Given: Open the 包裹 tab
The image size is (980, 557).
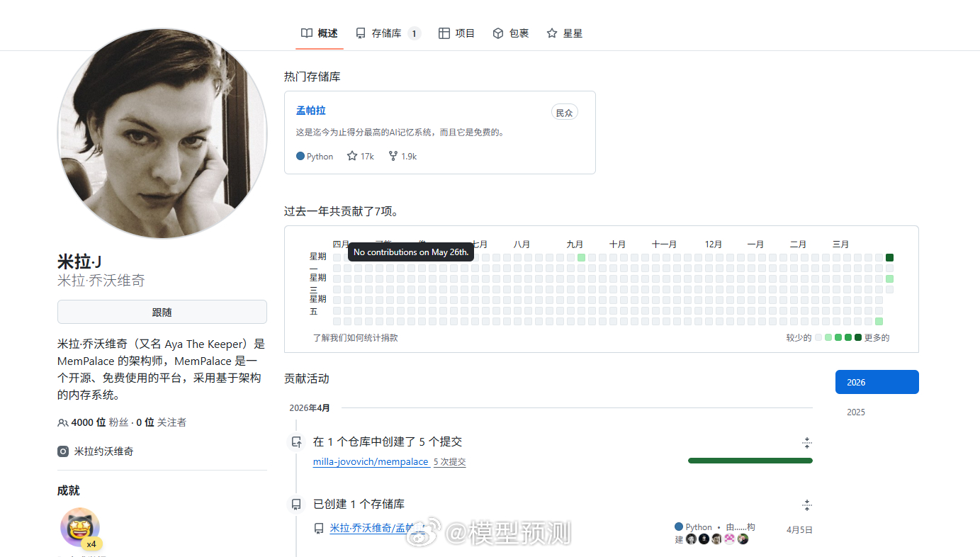Looking at the screenshot, I should pos(511,33).
